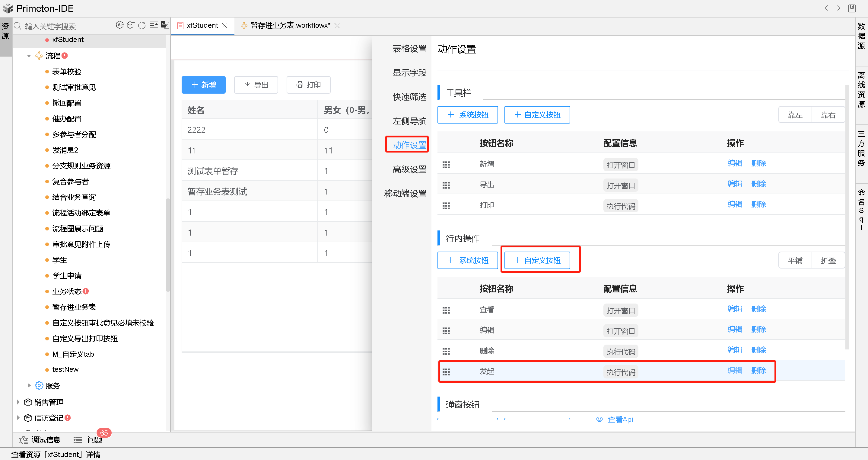Add 自定义按钮 under 行内操作

pos(537,260)
